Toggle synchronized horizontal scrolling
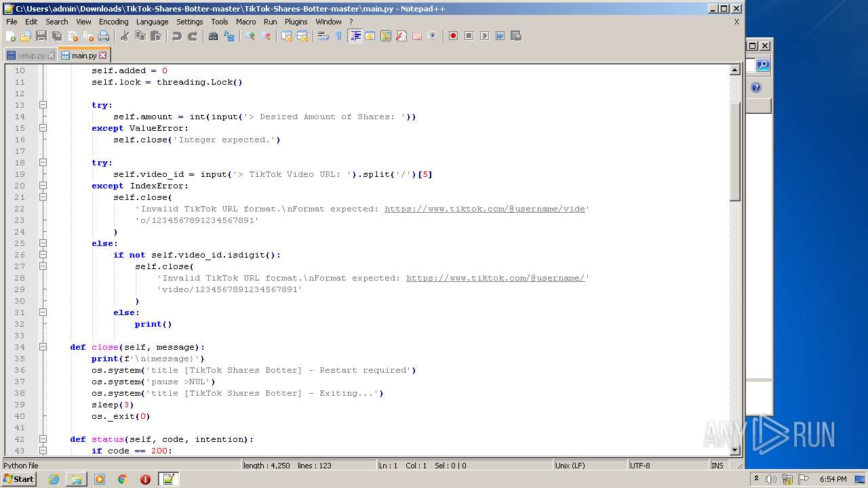The height and width of the screenshot is (488, 868). (302, 36)
